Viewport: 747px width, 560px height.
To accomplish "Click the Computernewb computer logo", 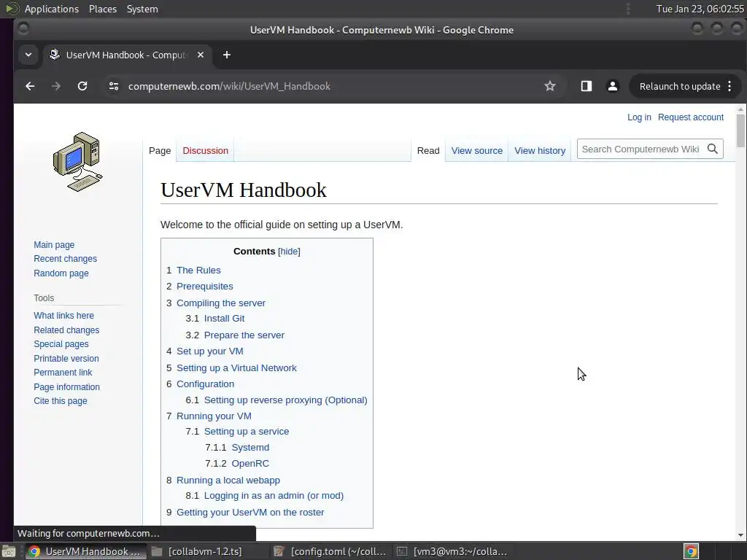I will pos(78,162).
